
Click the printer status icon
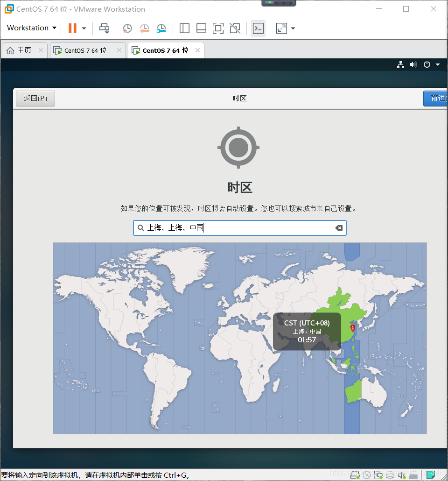tap(390, 476)
